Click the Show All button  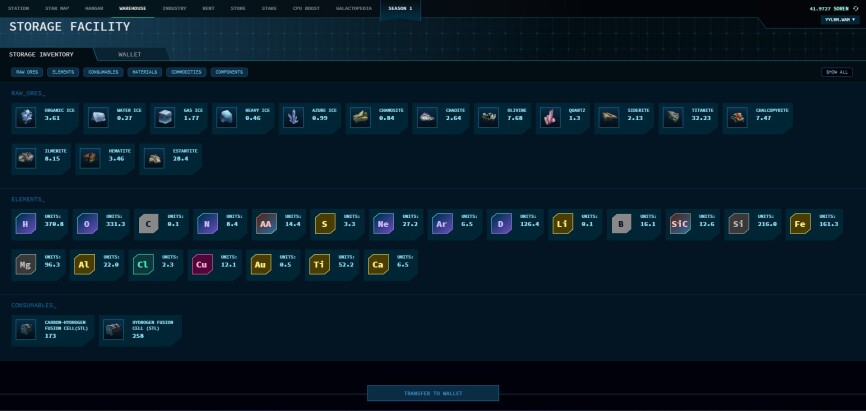coord(837,72)
